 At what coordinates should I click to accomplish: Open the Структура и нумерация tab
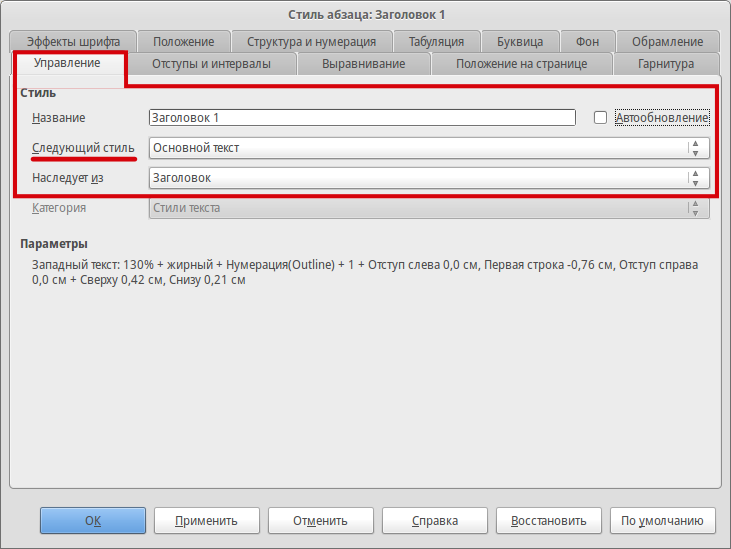tap(311, 41)
